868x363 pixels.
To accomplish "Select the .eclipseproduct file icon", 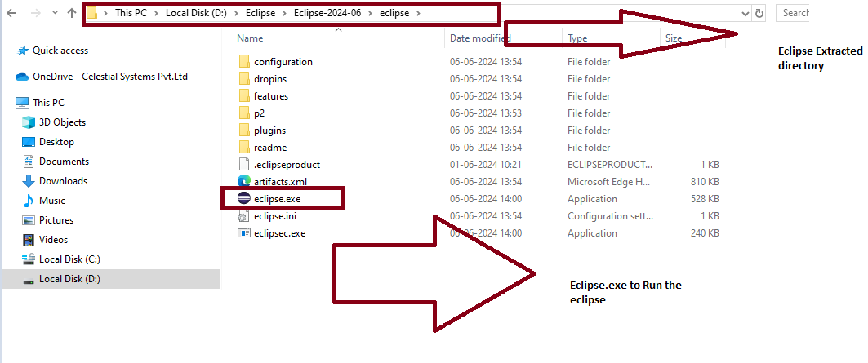I will click(x=244, y=164).
